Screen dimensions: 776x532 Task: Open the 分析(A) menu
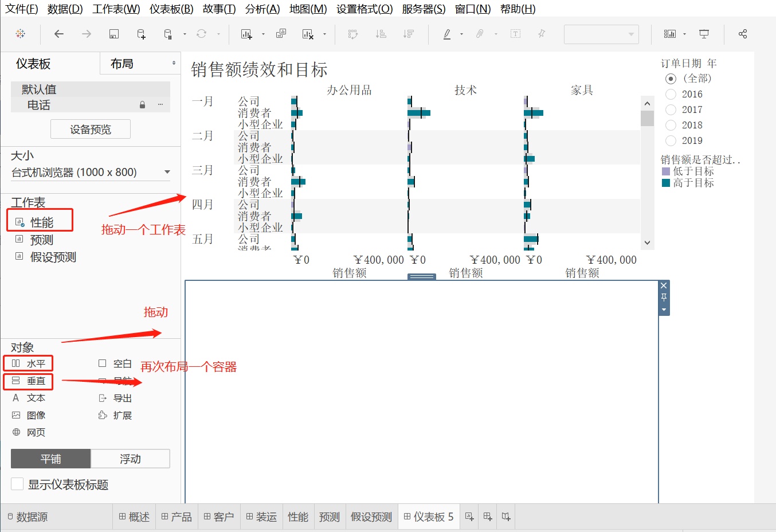pyautogui.click(x=262, y=9)
